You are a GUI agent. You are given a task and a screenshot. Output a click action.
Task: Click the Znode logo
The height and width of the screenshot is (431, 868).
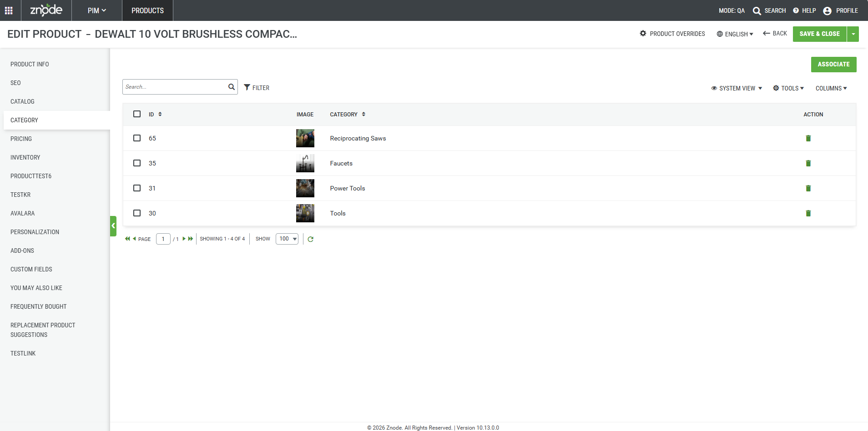pos(46,10)
